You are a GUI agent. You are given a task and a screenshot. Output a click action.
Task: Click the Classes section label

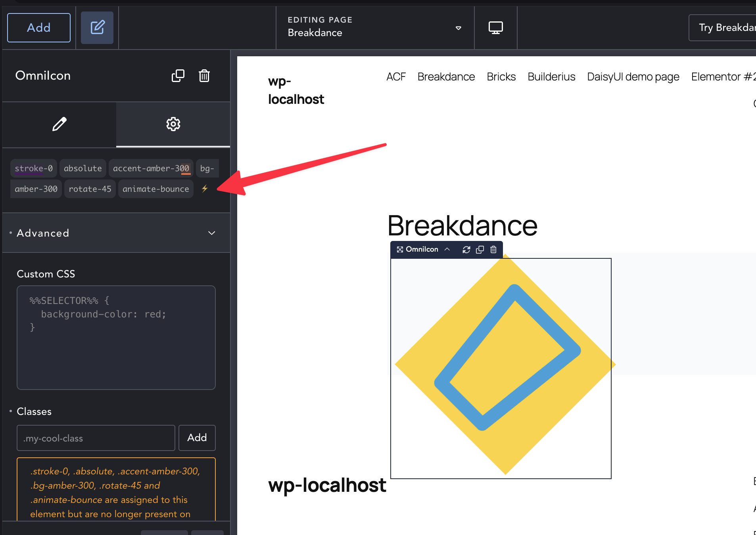pyautogui.click(x=34, y=411)
